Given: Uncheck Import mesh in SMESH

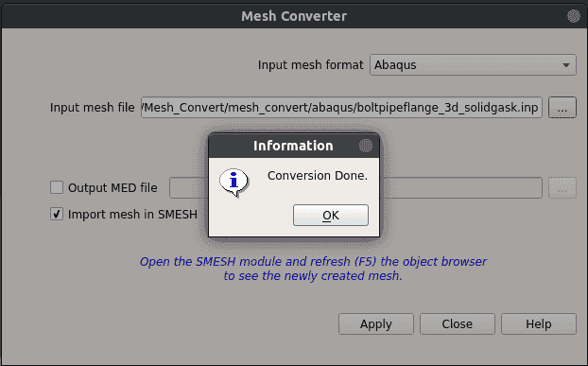Looking at the screenshot, I should (x=57, y=214).
